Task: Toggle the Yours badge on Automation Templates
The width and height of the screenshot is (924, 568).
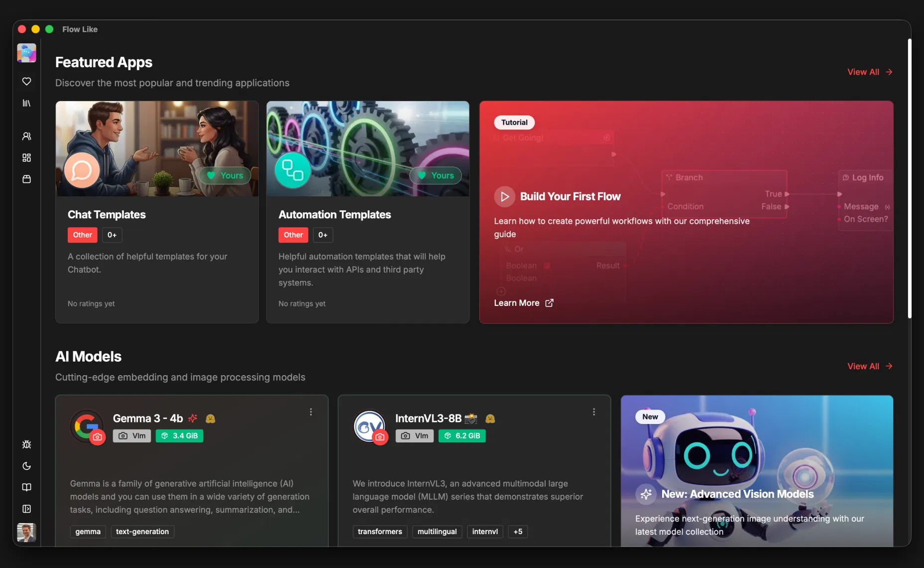Action: click(436, 175)
